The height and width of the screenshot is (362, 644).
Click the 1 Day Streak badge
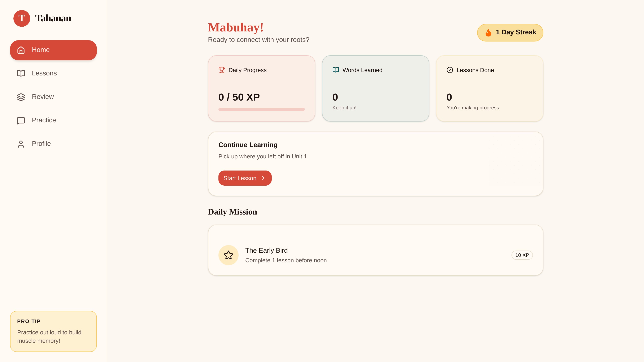[x=510, y=32]
